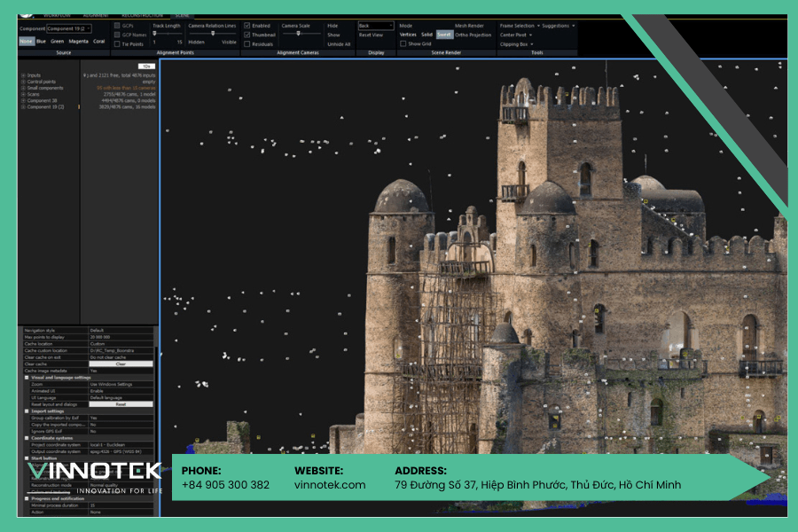Open the Suggestions dropdown
The width and height of the screenshot is (798, 532).
coord(559,26)
